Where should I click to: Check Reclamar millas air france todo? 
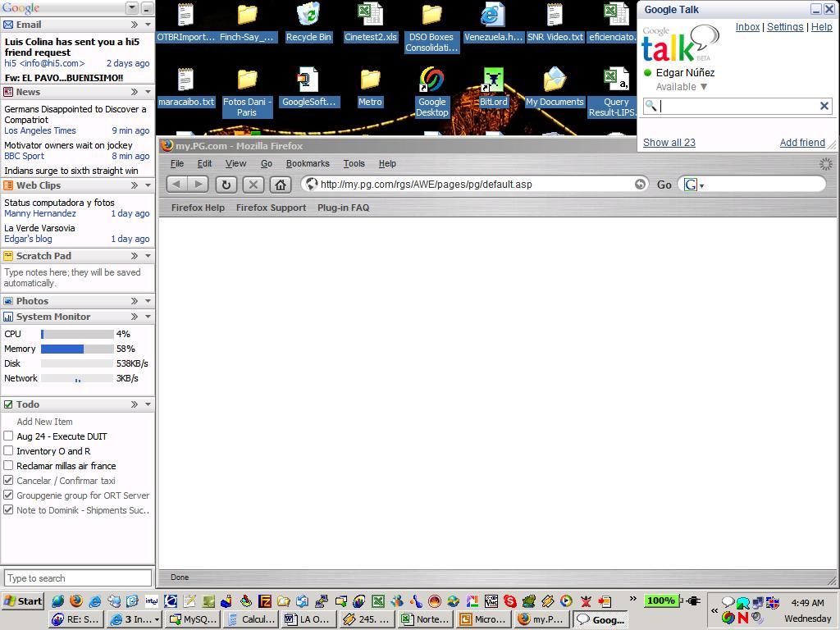coord(8,466)
